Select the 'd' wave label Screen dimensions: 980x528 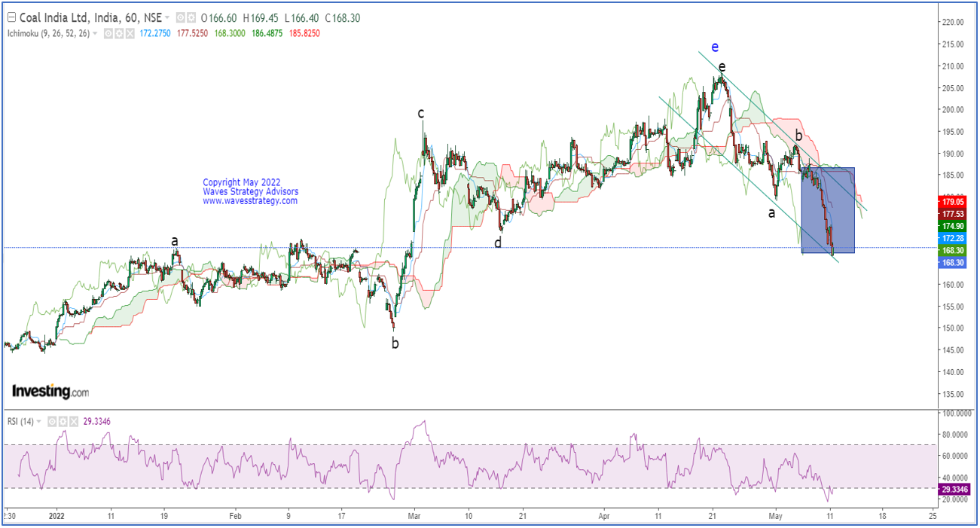pyautogui.click(x=497, y=242)
